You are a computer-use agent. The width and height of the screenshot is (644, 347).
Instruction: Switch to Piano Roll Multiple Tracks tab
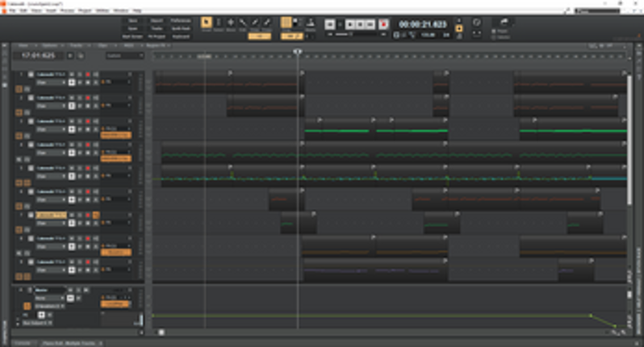point(69,343)
